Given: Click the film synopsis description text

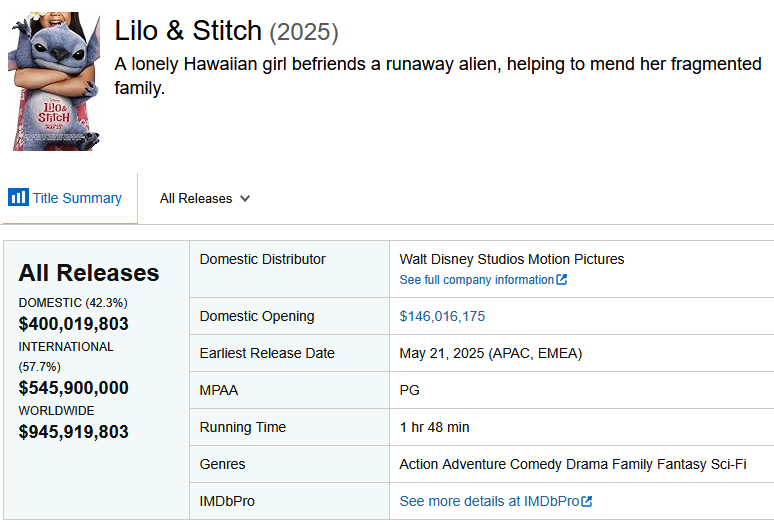Looking at the screenshot, I should 438,76.
